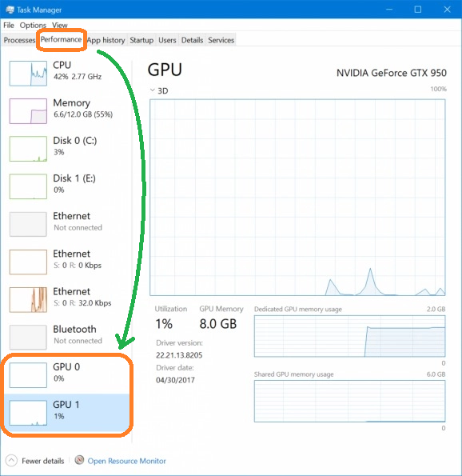Viewport: 462px width, 476px height.
Task: Select Ethernet thumbnail with 32.0 Kbps received
Action: coord(28,300)
